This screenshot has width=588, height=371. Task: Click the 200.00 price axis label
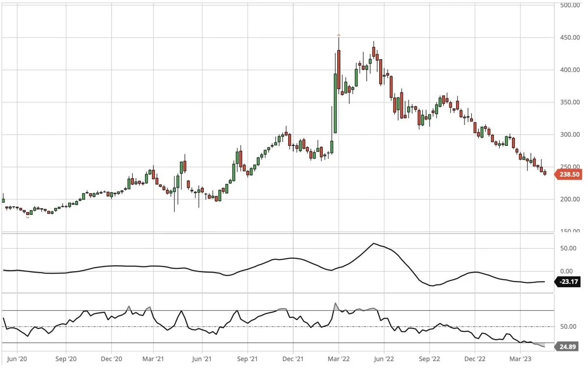[570, 199]
